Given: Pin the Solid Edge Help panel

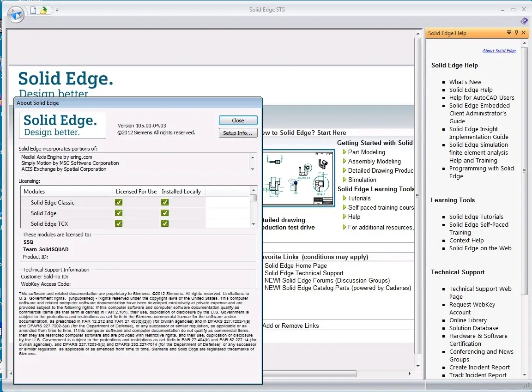Looking at the screenshot, I should coord(516,33).
